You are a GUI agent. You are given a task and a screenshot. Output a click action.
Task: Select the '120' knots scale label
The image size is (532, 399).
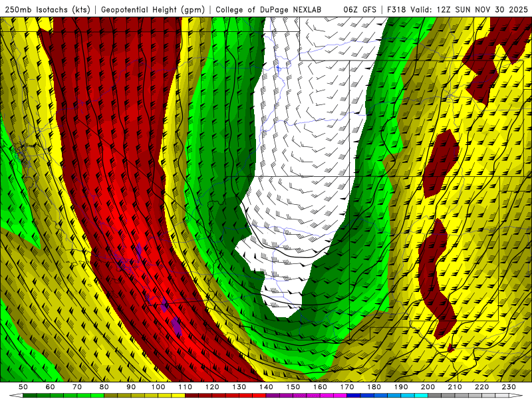(x=212, y=387)
